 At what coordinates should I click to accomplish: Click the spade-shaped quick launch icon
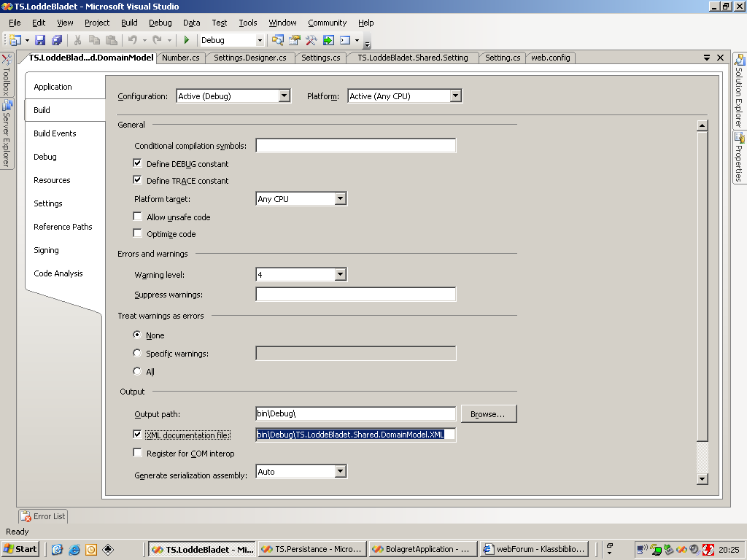(x=108, y=550)
